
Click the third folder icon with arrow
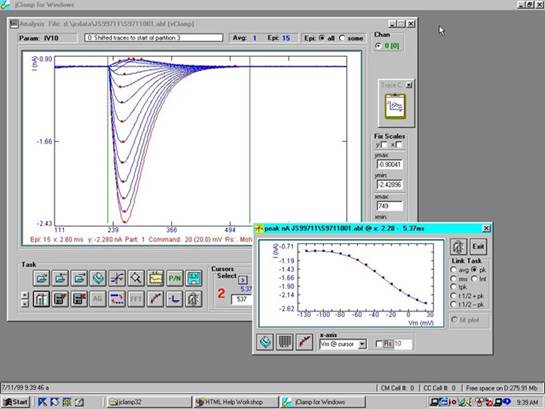point(79,278)
